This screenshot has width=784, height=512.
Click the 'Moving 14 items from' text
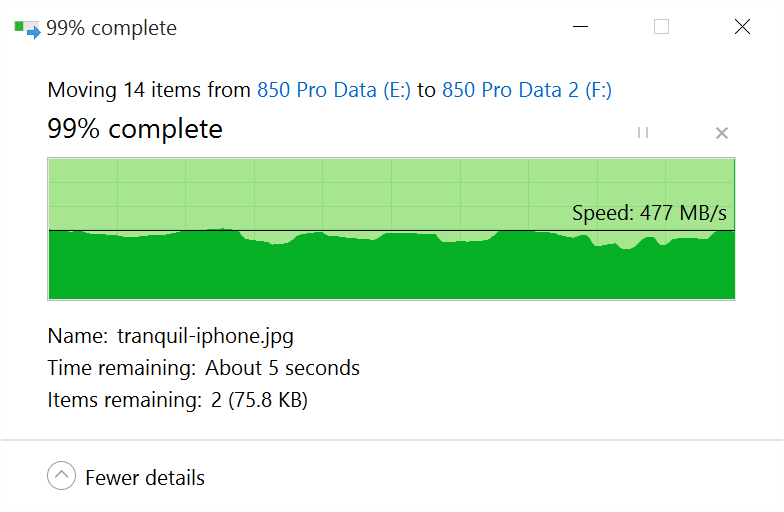149,90
